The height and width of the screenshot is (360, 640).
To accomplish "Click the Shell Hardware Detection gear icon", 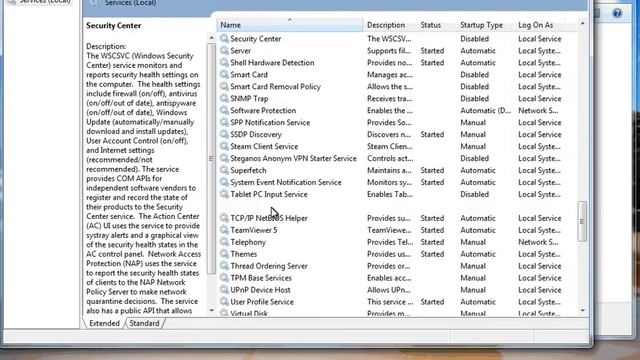I will click(x=224, y=62).
